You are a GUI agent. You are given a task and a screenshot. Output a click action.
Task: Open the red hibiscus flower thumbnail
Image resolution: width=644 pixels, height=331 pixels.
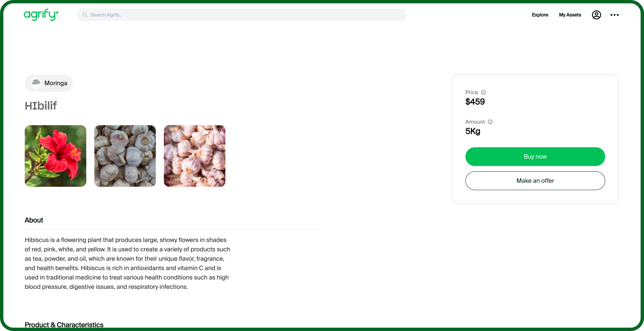pos(56,156)
